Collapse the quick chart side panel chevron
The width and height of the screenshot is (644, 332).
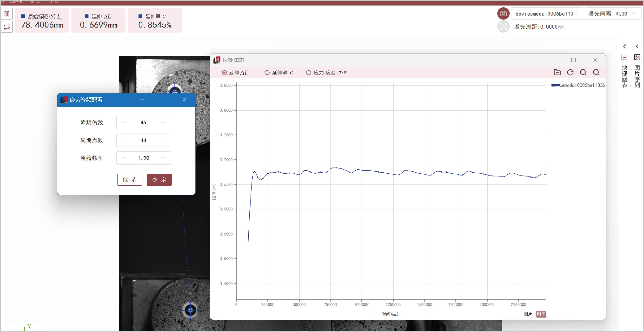point(624,46)
